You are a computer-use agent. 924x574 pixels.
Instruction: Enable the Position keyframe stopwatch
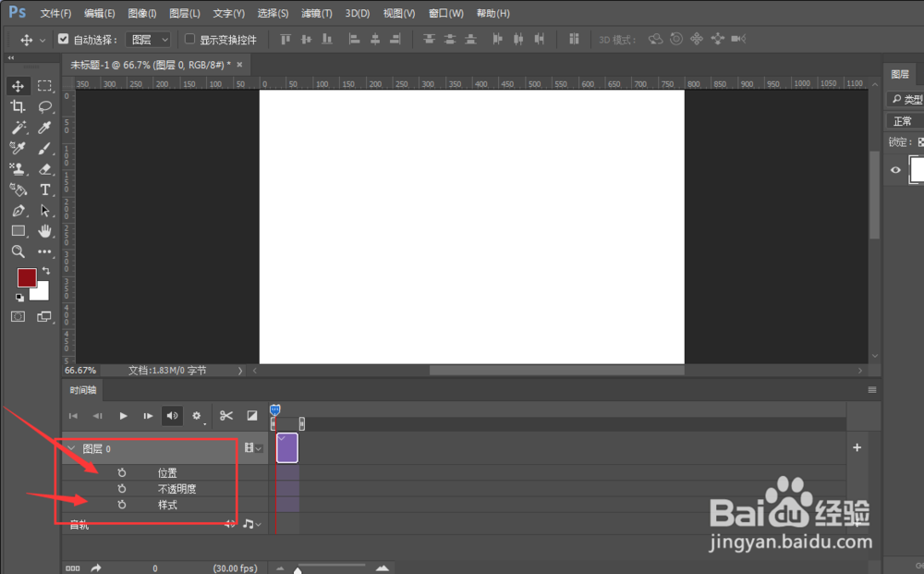121,472
